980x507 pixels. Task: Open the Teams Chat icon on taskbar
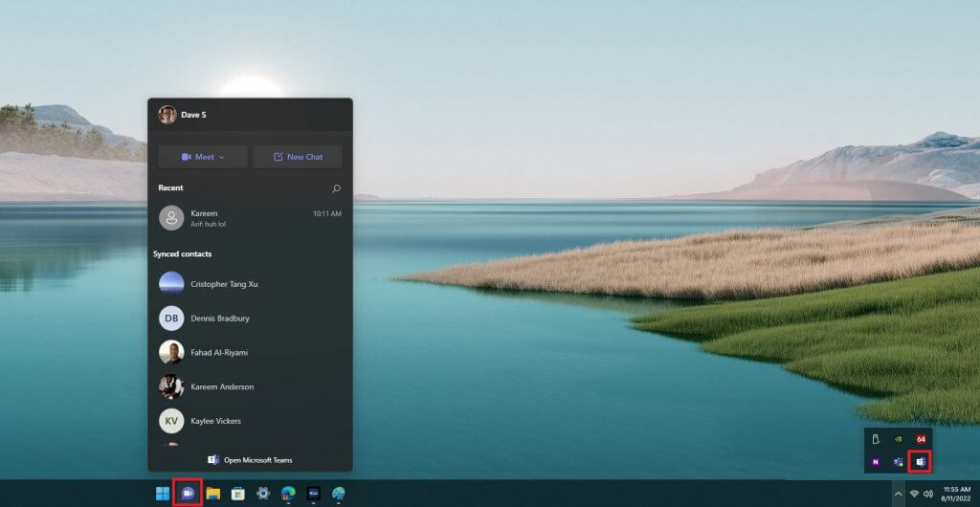point(188,494)
